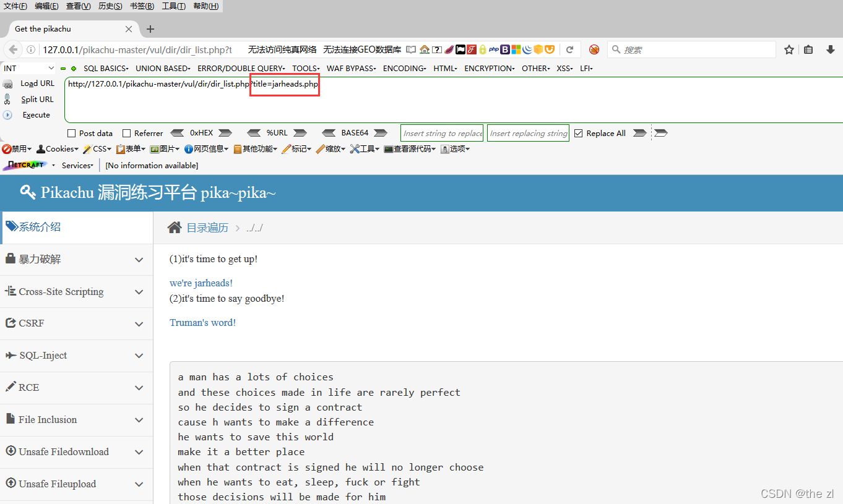Open ERROR/DOUBLE QUERY dropdown
Image resolution: width=843 pixels, height=504 pixels.
pyautogui.click(x=241, y=69)
